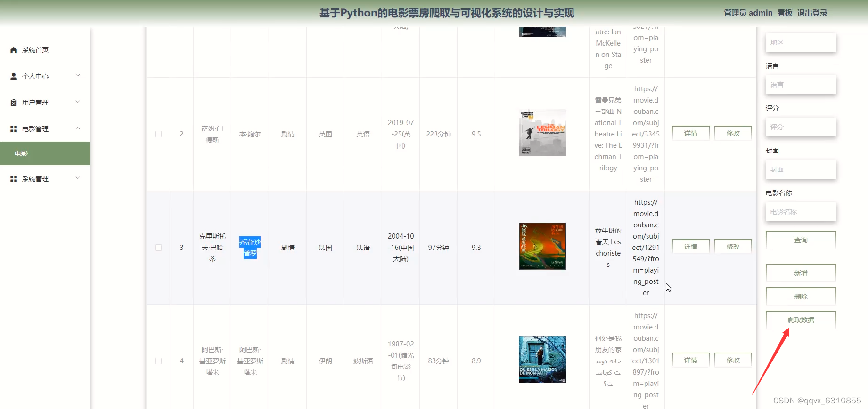
Task: Click the 9.5 rating cell
Action: point(476,134)
